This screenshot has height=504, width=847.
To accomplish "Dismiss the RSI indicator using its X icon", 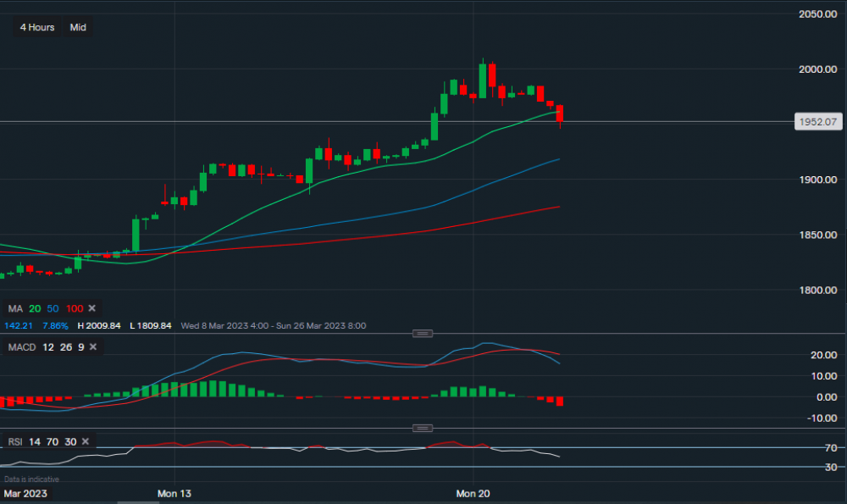I will pos(85,441).
